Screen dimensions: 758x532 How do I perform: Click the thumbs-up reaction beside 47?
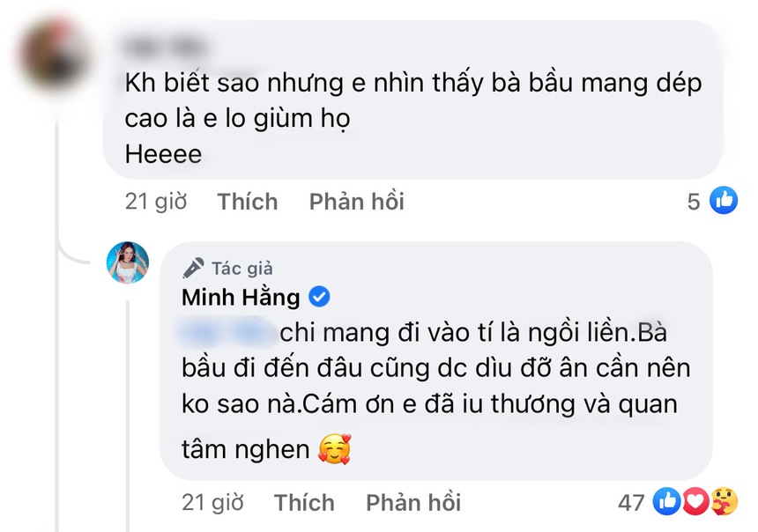665,502
